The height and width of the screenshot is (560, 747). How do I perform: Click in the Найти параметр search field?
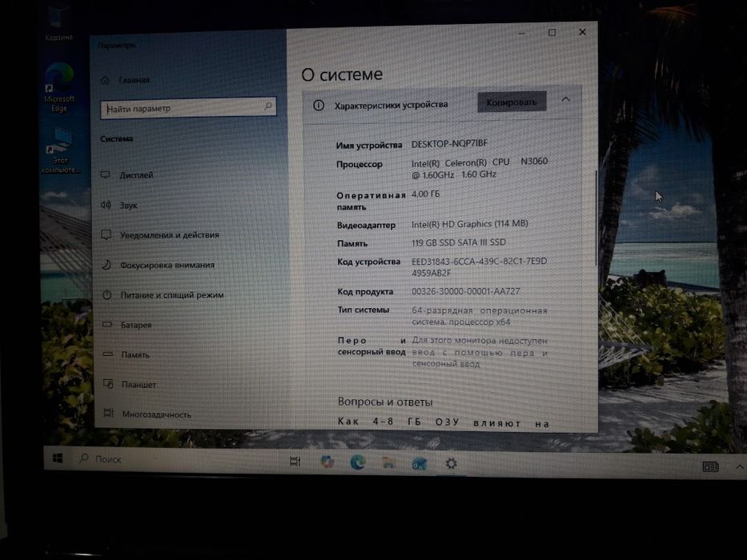(188, 108)
